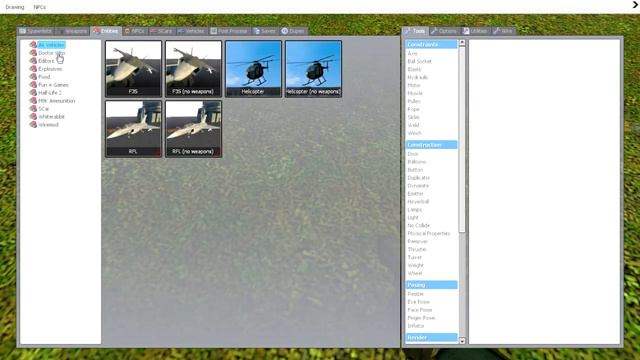The image size is (640, 360).
Task: Select the Explosives category label
Action: 50,69
